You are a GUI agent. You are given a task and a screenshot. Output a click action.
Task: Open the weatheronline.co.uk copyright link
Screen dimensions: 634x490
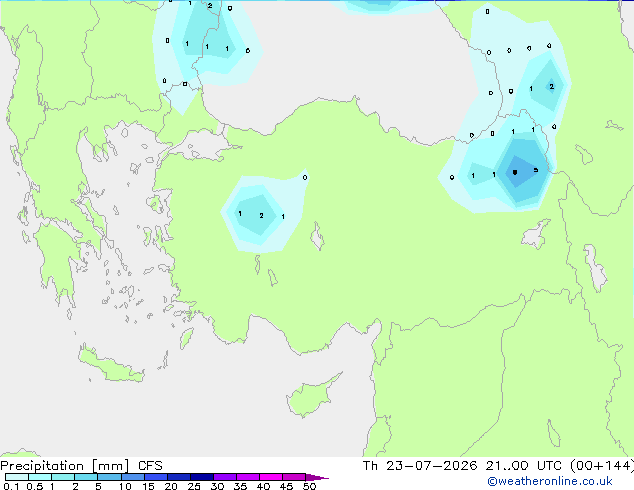(x=550, y=481)
